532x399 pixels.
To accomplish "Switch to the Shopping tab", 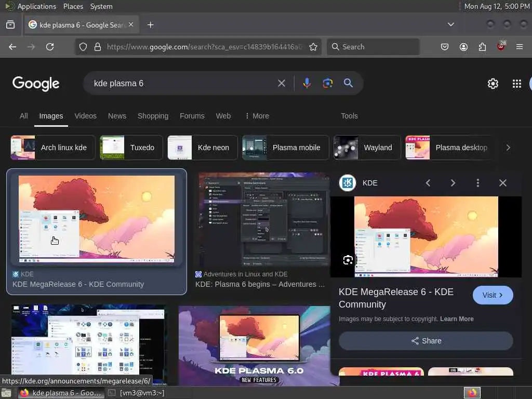I will coord(153,116).
